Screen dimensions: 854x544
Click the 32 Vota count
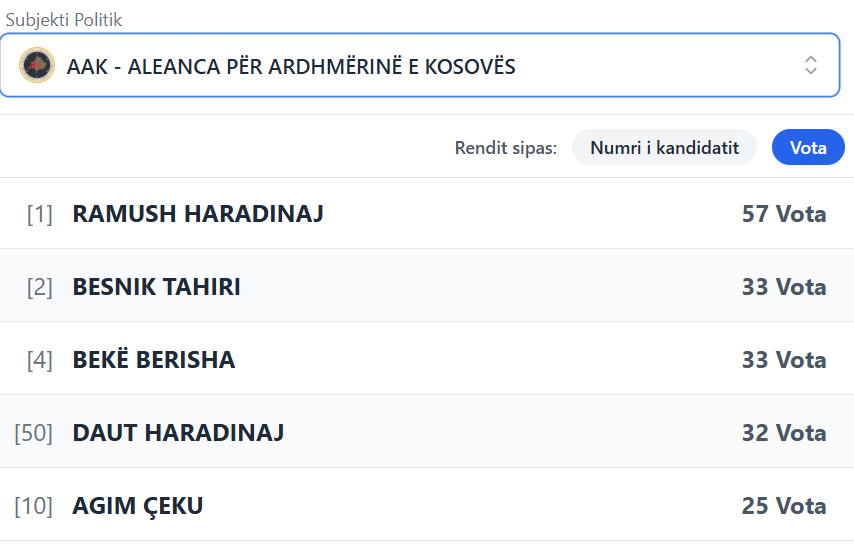pos(784,433)
